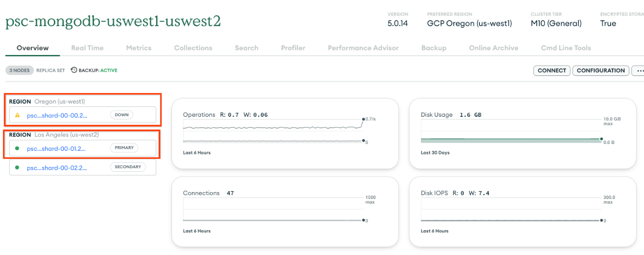The width and height of the screenshot is (644, 255).
Task: Click the Operations chart's end data point
Action: click(363, 119)
